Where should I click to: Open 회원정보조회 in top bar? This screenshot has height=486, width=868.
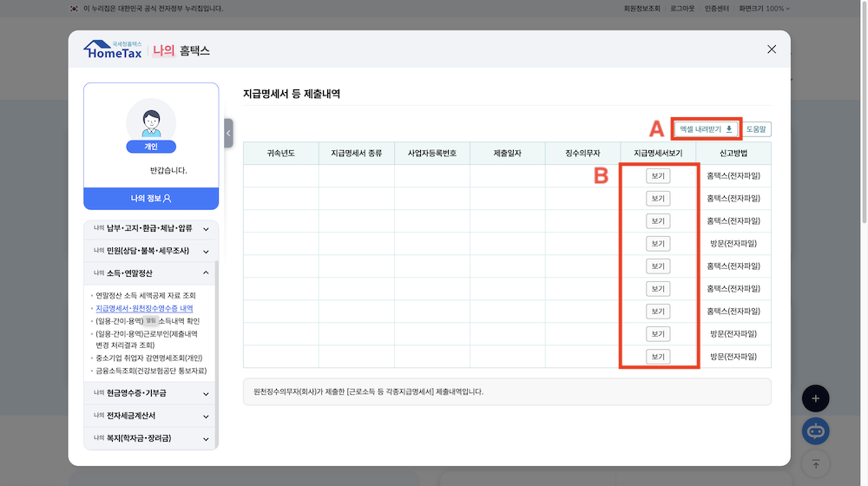click(642, 9)
